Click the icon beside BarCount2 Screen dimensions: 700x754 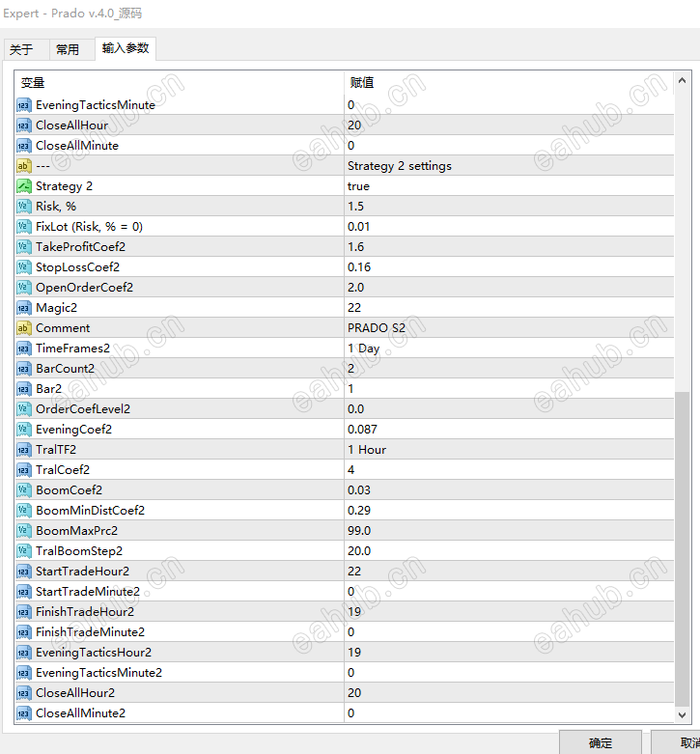tap(24, 369)
